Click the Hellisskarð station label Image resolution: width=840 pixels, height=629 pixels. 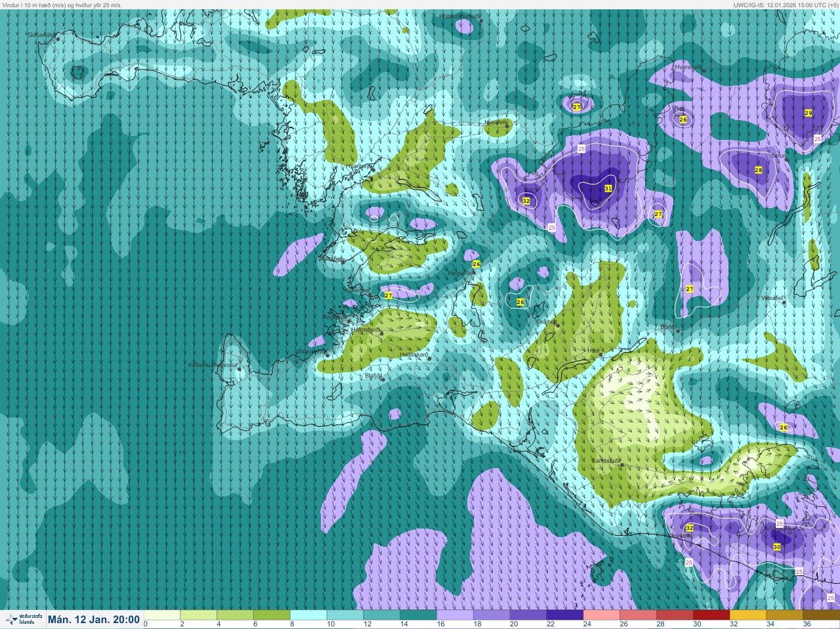(414, 355)
